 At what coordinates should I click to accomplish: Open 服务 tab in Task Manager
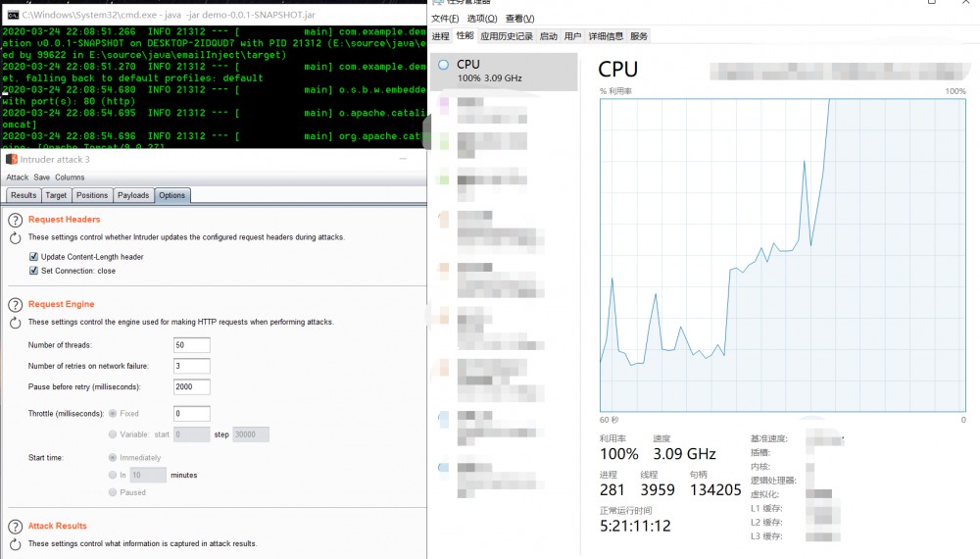click(639, 36)
